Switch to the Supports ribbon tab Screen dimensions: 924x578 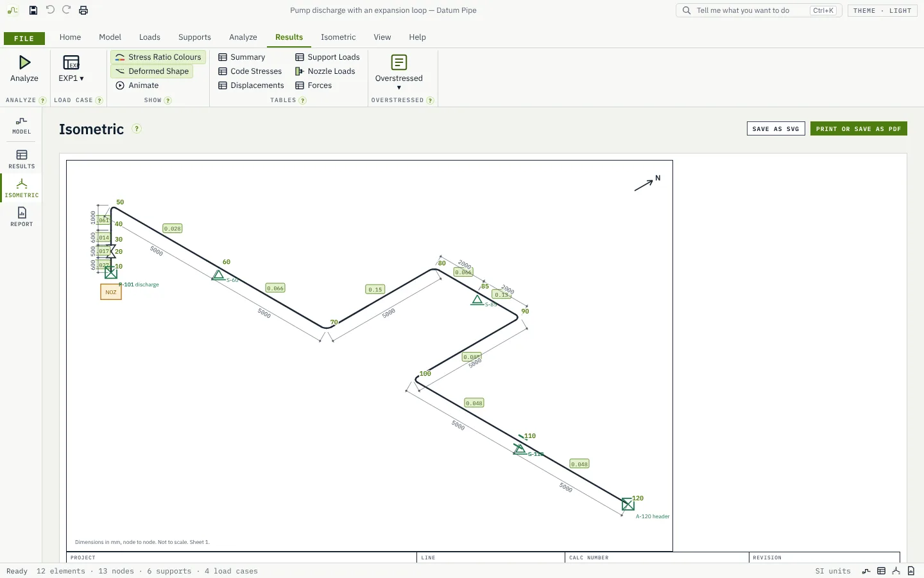point(194,37)
